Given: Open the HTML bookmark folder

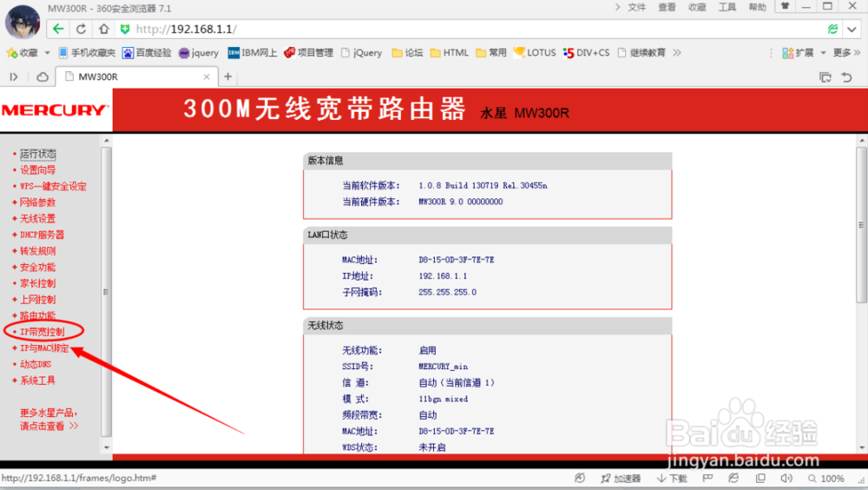Looking at the screenshot, I should pos(449,53).
